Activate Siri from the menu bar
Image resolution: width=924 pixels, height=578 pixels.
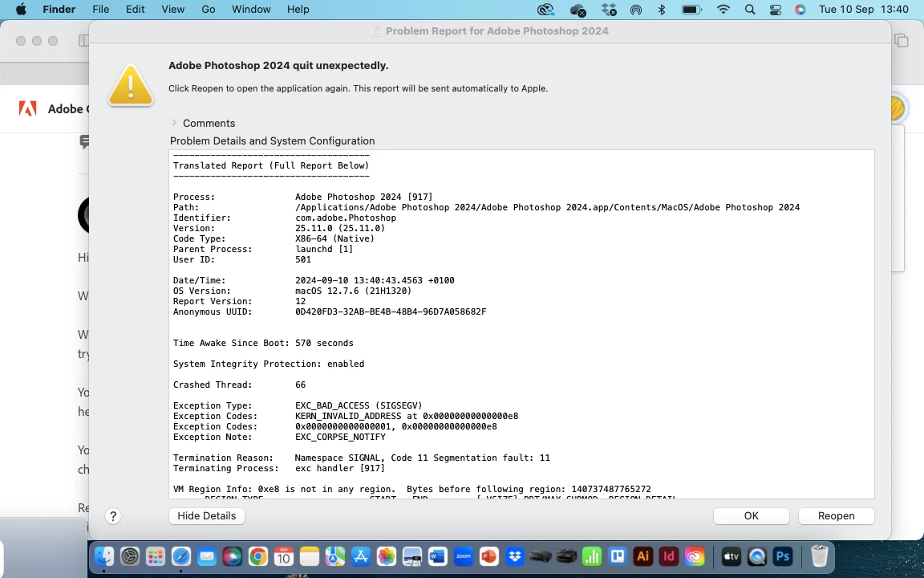(800, 10)
